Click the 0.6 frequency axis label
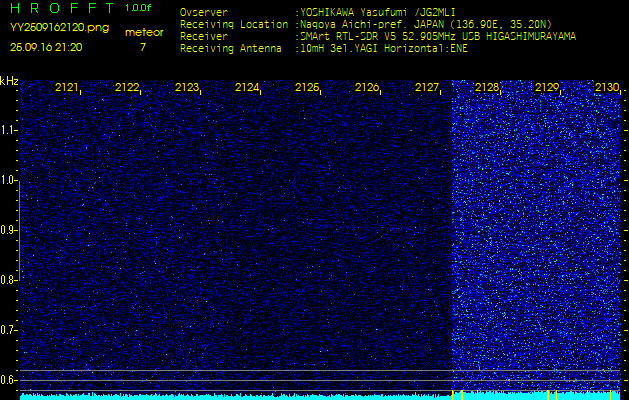629x400 pixels. (7, 380)
